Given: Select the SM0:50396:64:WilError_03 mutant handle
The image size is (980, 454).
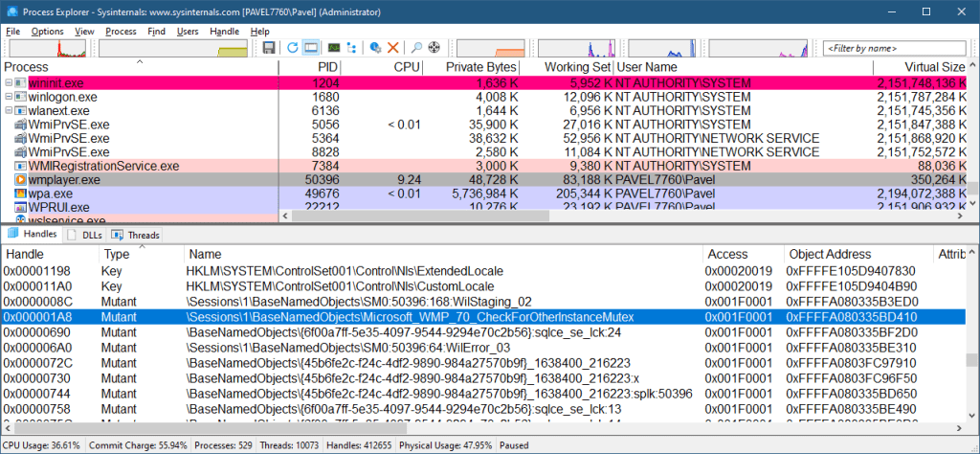Looking at the screenshot, I should click(x=484, y=348).
